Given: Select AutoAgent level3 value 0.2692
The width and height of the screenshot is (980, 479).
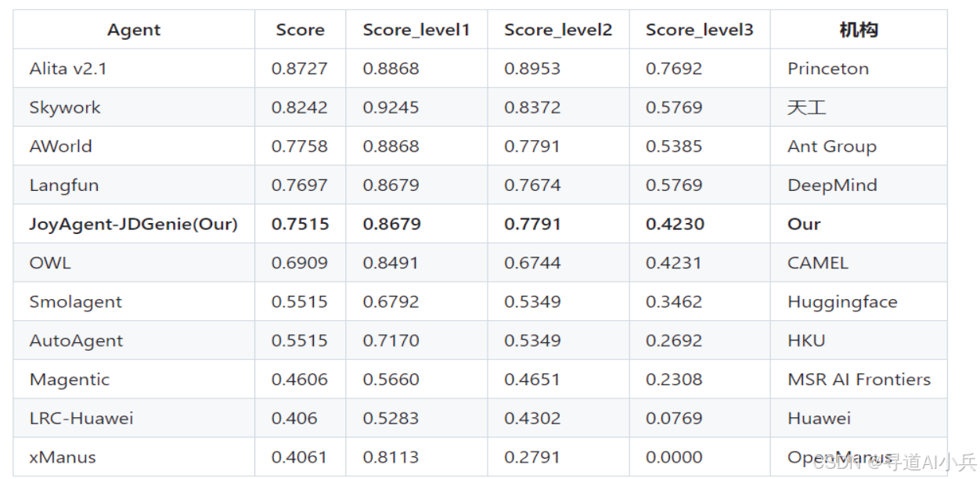Looking at the screenshot, I should click(674, 341).
